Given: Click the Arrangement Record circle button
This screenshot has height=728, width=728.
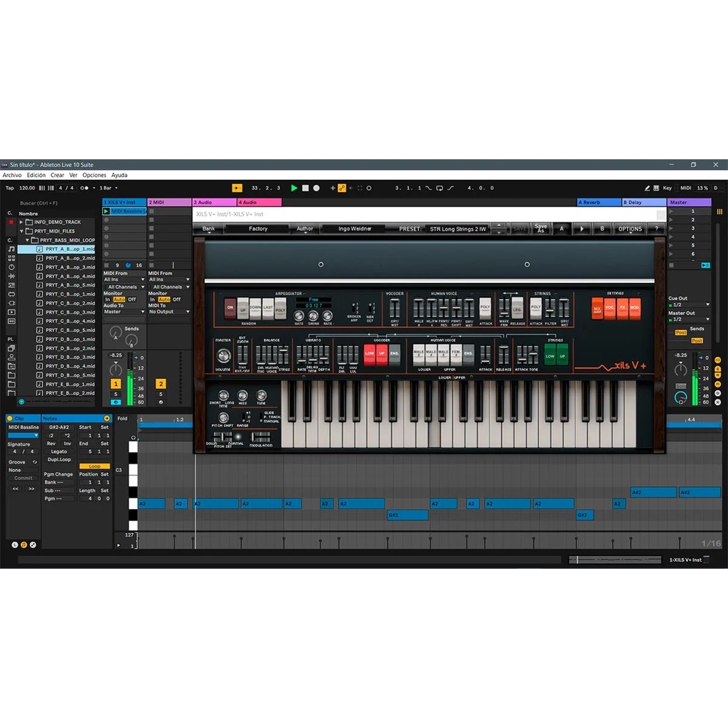Looking at the screenshot, I should coord(316,188).
